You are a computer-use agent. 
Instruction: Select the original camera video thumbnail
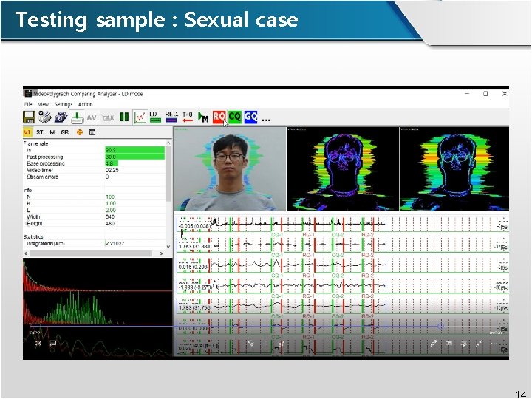point(230,169)
